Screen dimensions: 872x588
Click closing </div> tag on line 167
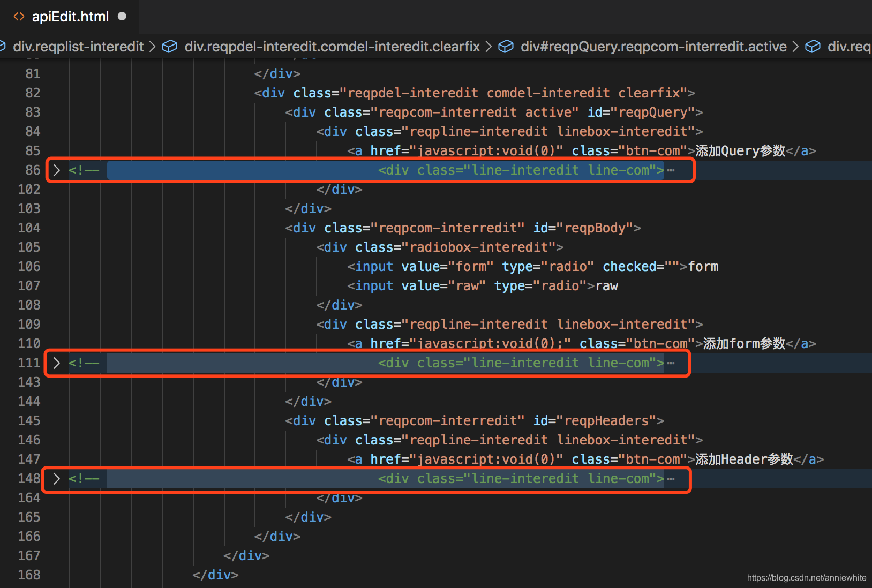246,556
